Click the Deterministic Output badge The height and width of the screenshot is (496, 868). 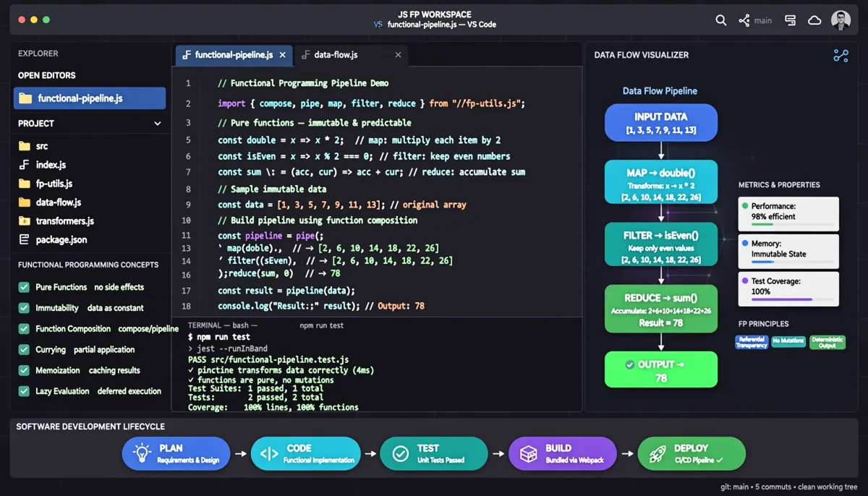(827, 342)
